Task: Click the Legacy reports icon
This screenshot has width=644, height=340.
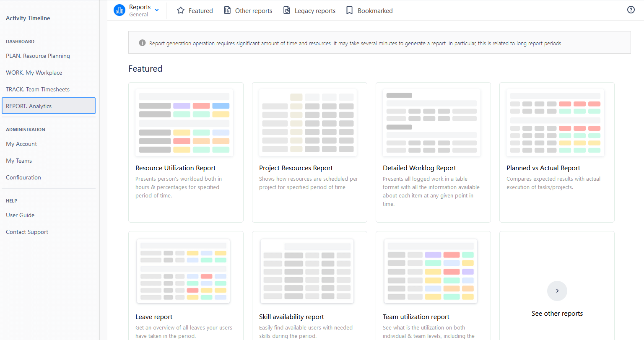Action: [x=287, y=10]
